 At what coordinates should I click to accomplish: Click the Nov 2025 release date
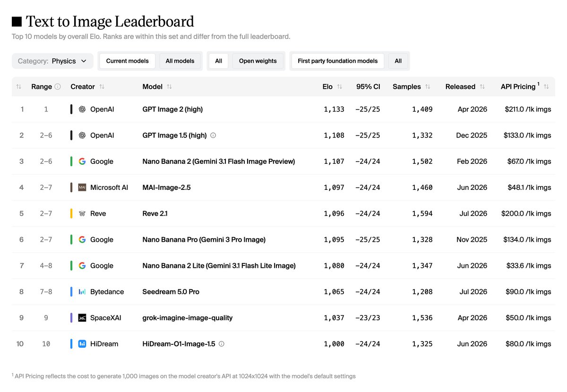pyautogui.click(x=472, y=239)
